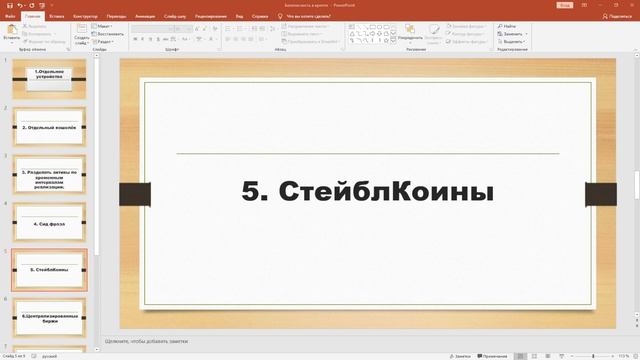The width and height of the screenshot is (640, 360).
Task: Click the ribbon display options icon
Action: pyautogui.click(x=584, y=5)
